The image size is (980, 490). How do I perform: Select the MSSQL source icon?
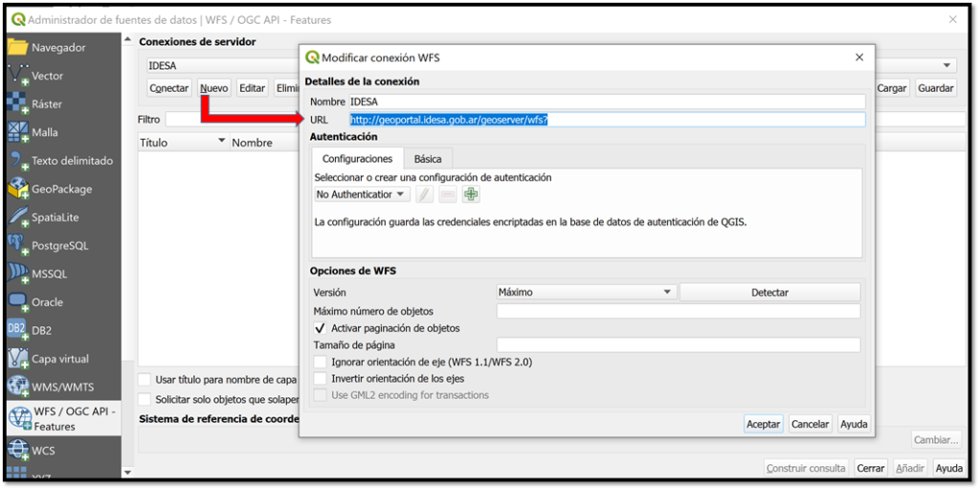18,274
